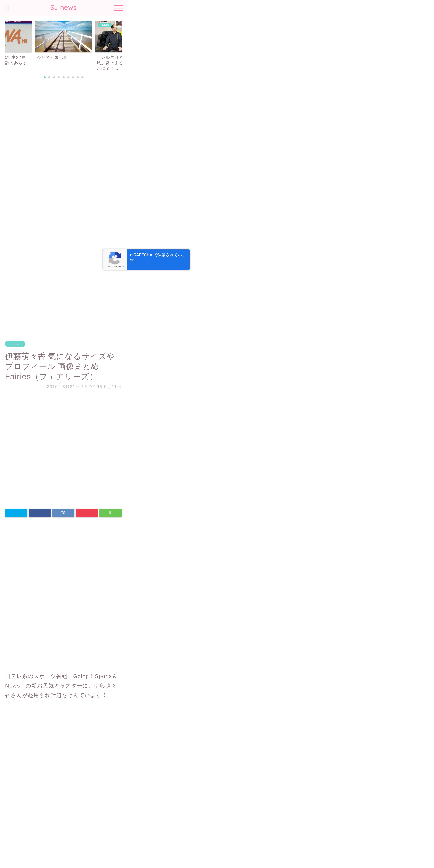Select the eighth carousel pagination dot

(x=78, y=78)
